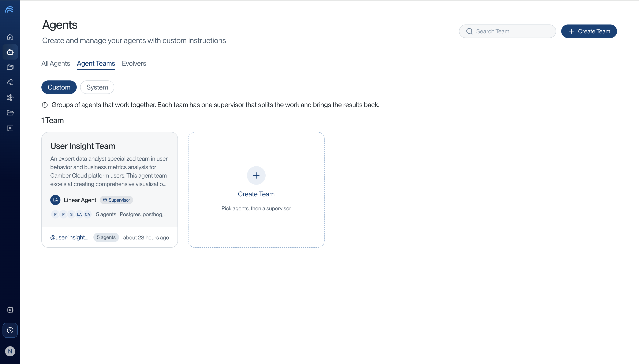Click the 'about 23 hours ago' timestamp
This screenshot has height=364, width=639.
[146, 238]
